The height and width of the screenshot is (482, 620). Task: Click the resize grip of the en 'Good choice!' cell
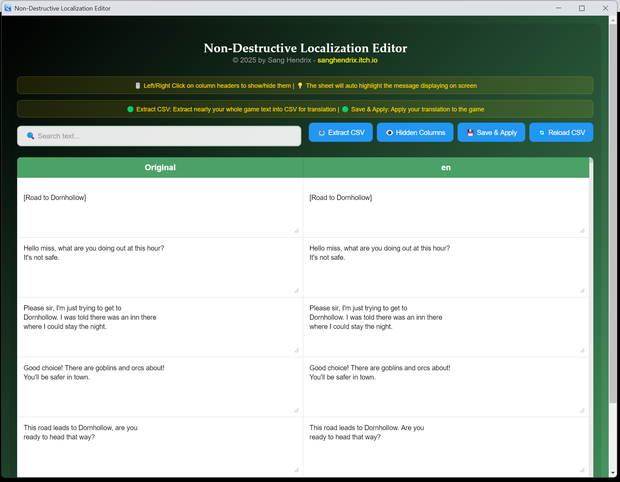[x=582, y=410]
